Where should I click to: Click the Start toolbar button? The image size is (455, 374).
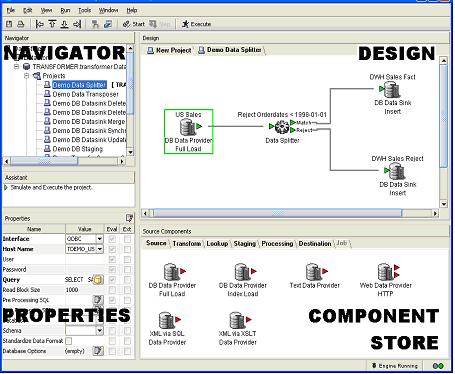click(134, 24)
